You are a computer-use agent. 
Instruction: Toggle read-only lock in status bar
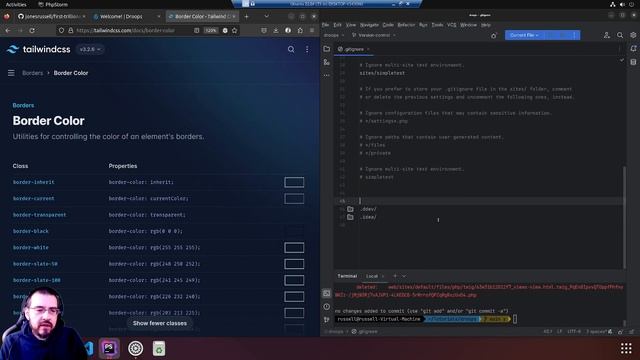tap(620, 331)
